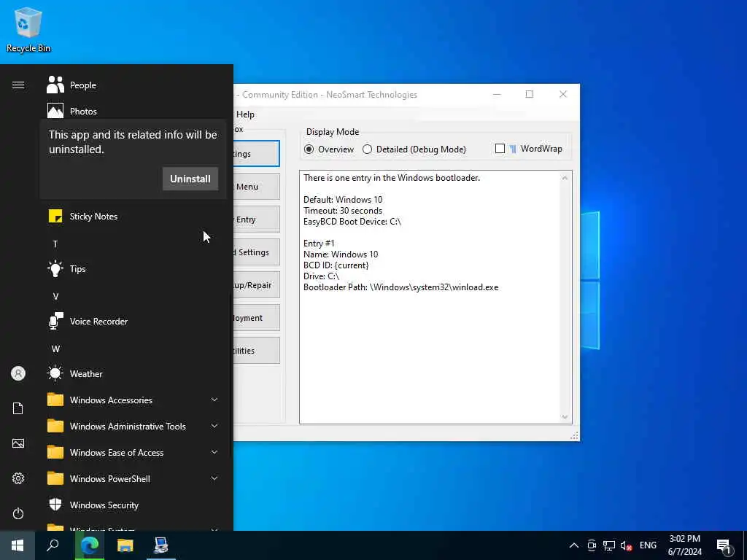Click 'EasyBCD Boot Device: C:\' text
The width and height of the screenshot is (747, 560).
point(352,222)
